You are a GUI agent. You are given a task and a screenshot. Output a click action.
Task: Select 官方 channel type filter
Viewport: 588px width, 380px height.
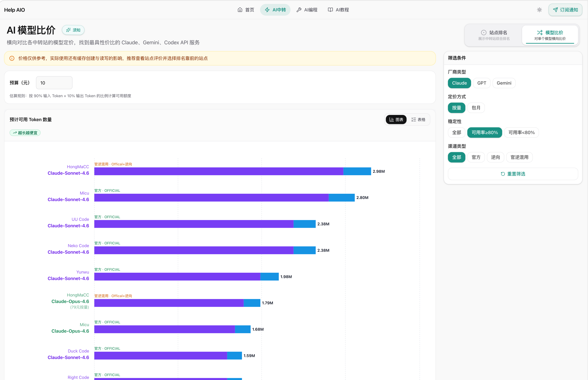point(476,157)
